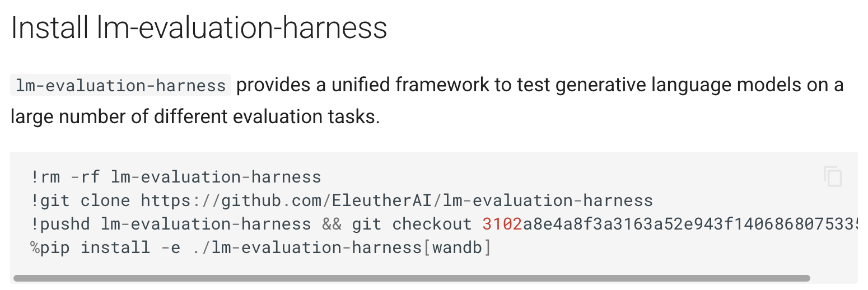This screenshot has height=290, width=868.
Task: Click the scrollbar track right of thumb
Action: pos(833,278)
